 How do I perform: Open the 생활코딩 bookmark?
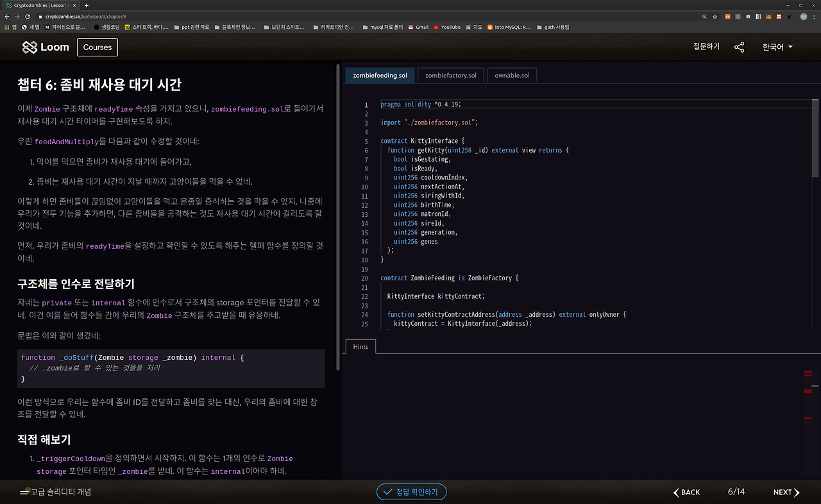pyautogui.click(x=106, y=27)
